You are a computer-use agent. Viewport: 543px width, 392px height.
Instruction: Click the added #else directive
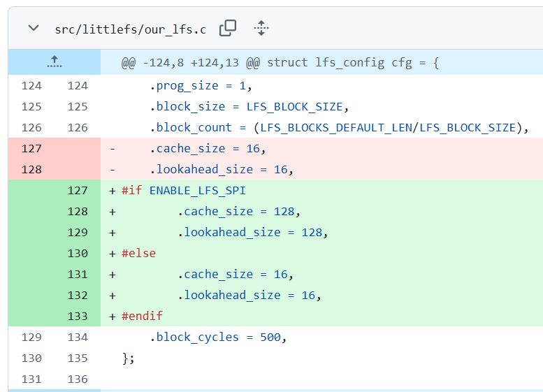pyautogui.click(x=138, y=254)
